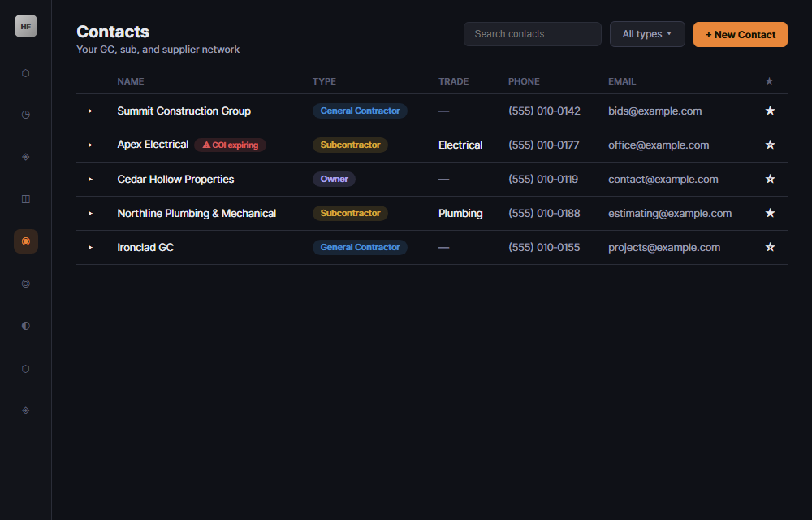Click the PHONE column header
The image size is (812, 520).
pyautogui.click(x=524, y=81)
